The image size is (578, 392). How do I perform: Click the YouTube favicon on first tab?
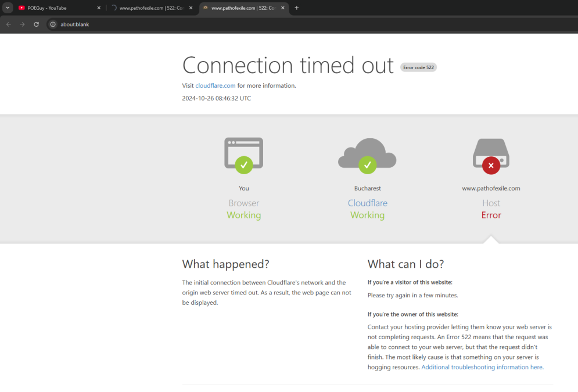pos(21,8)
